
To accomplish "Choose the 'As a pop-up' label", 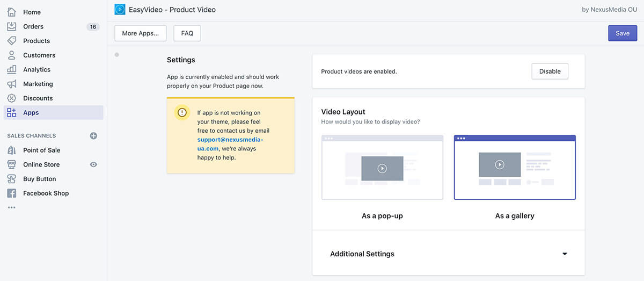I will [382, 216].
